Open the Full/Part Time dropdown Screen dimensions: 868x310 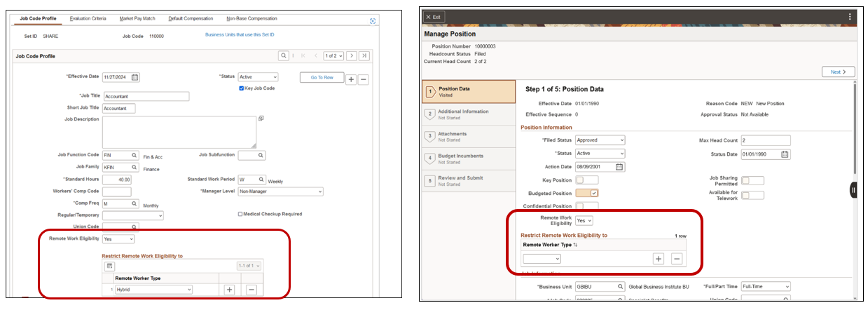[766, 287]
